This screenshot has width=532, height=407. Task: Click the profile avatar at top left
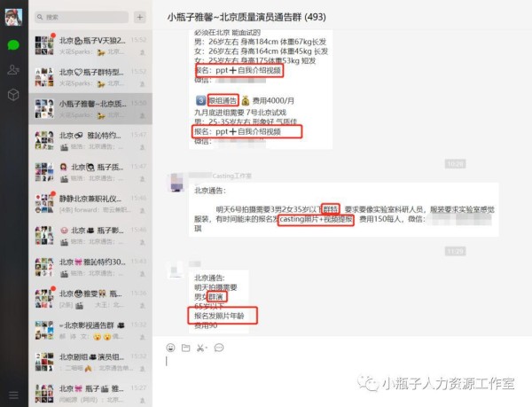click(14, 17)
